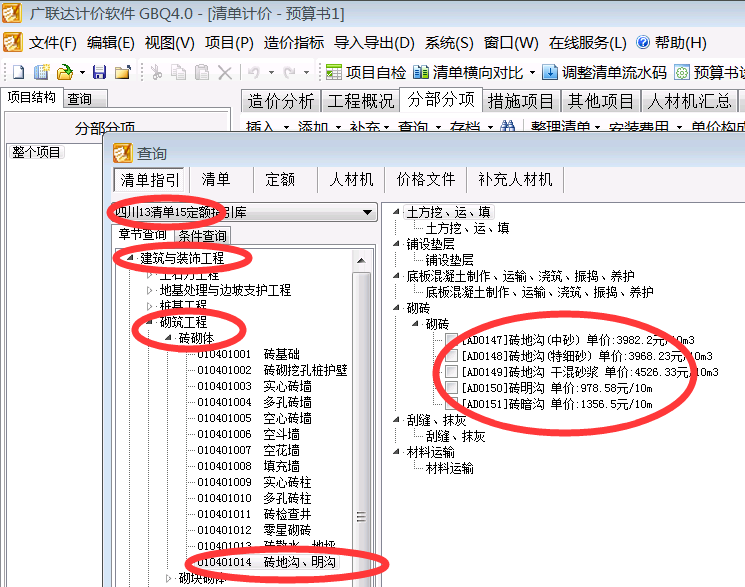This screenshot has height=587, width=745.
Task: Click the scissors cut icon
Action: [x=156, y=72]
